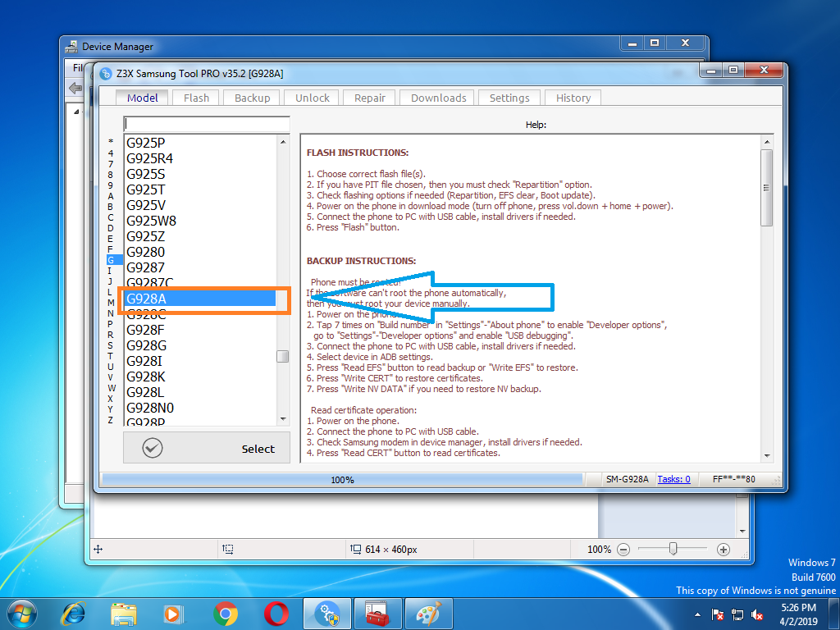This screenshot has height=630, width=840.
Task: Click the zoom in plus icon
Action: coord(724,549)
